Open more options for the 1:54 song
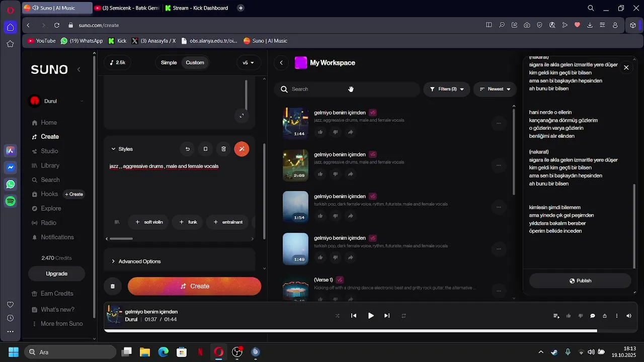 (x=499, y=207)
